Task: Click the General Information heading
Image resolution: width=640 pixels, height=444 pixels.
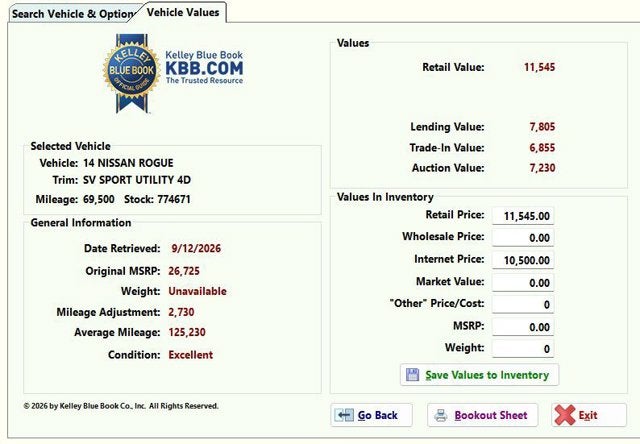Action: 81,223
